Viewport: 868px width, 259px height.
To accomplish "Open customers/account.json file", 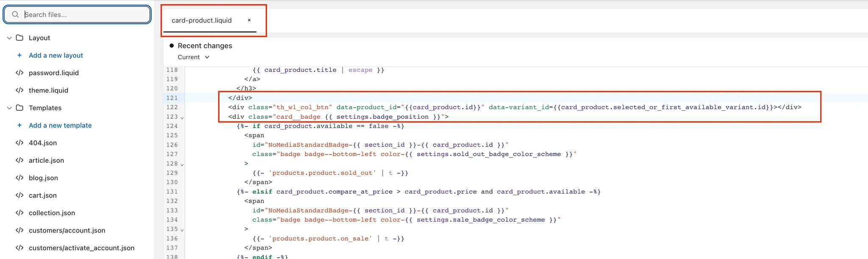I will tap(67, 230).
